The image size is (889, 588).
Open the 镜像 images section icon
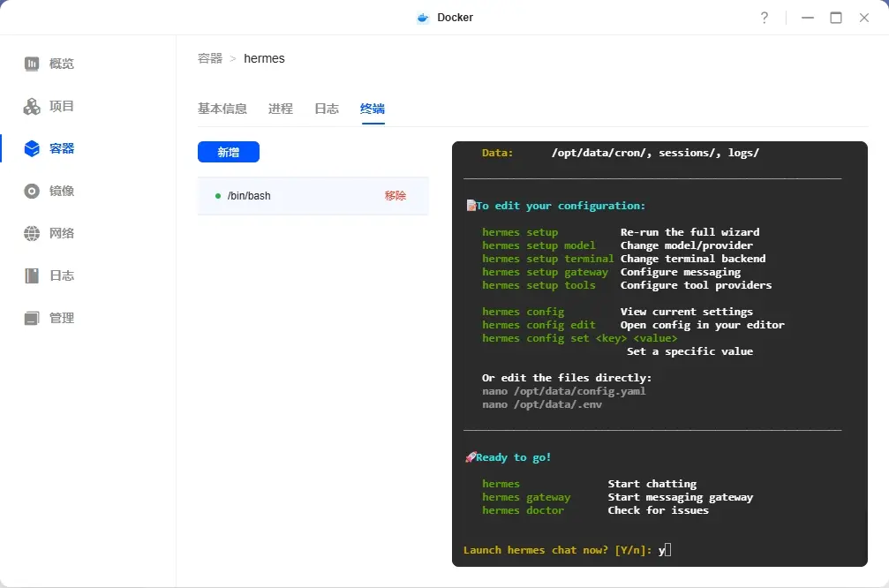(x=30, y=190)
